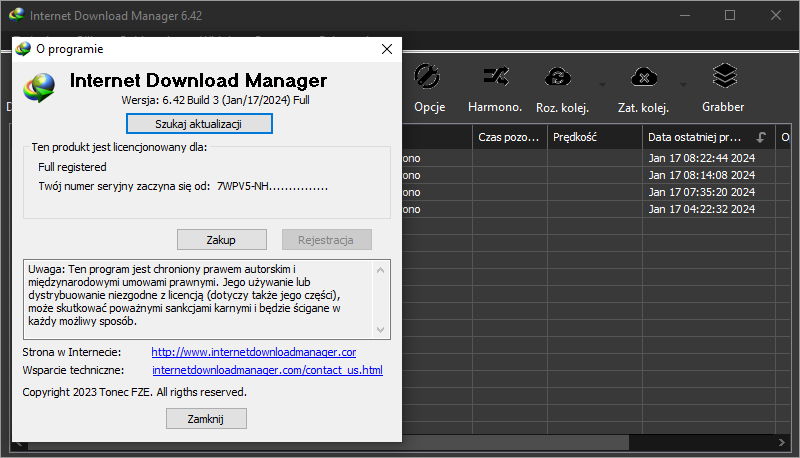The height and width of the screenshot is (458, 800).
Task: Close the O programie dialog
Action: point(387,49)
